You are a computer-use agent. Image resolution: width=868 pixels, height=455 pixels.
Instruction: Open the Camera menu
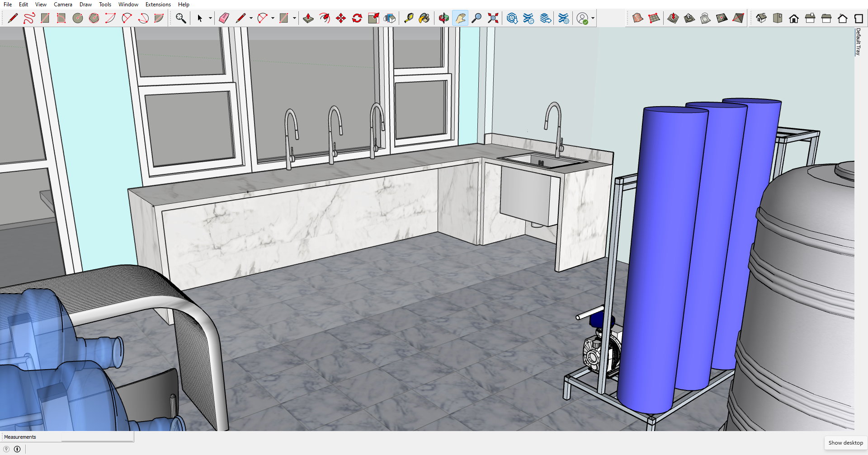click(x=63, y=5)
